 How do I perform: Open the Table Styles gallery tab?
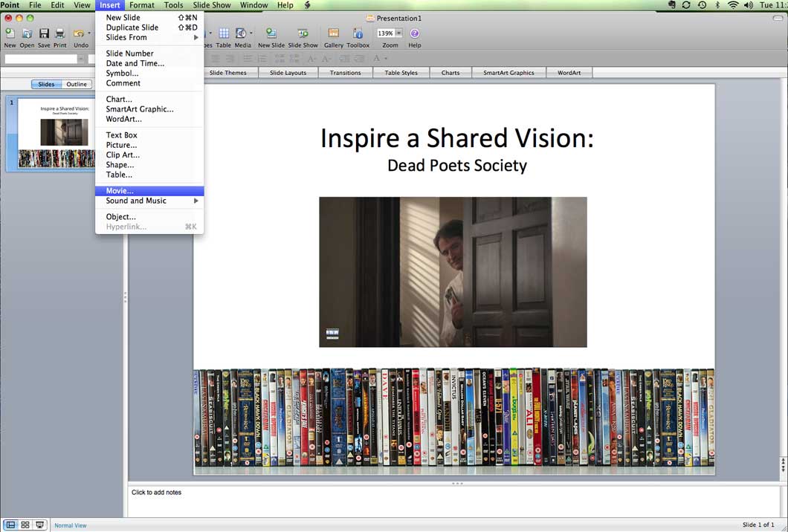pyautogui.click(x=401, y=73)
